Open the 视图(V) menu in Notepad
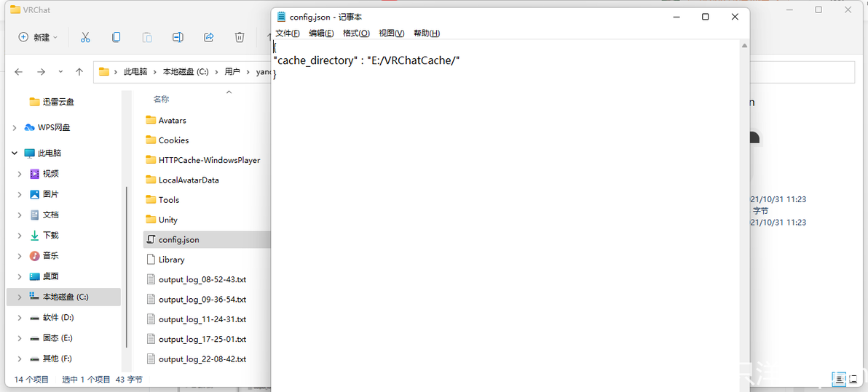 [391, 33]
